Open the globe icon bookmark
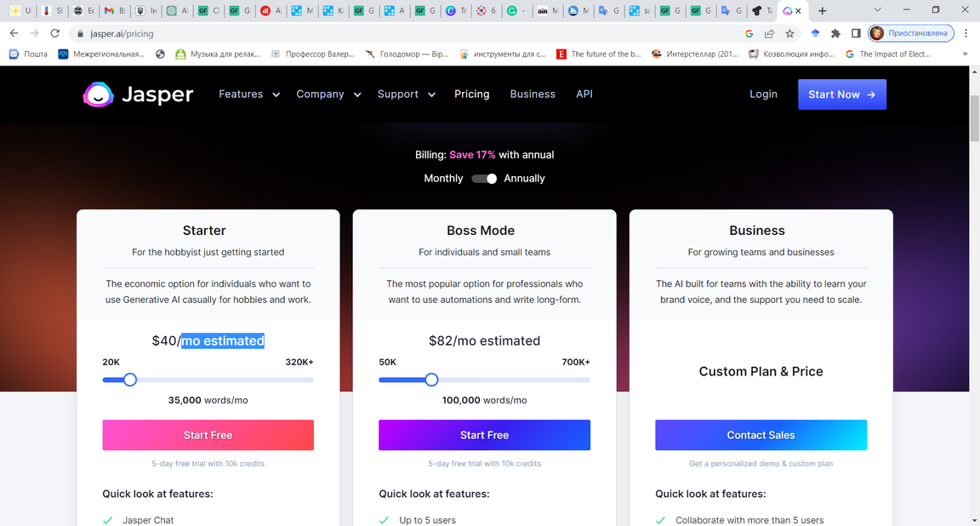This screenshot has height=526, width=980. click(160, 54)
